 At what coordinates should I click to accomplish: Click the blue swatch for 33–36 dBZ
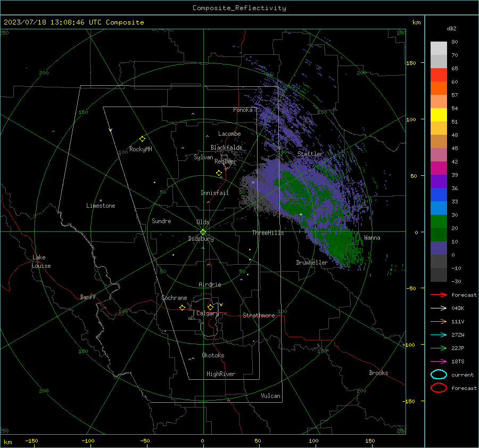pos(439,194)
